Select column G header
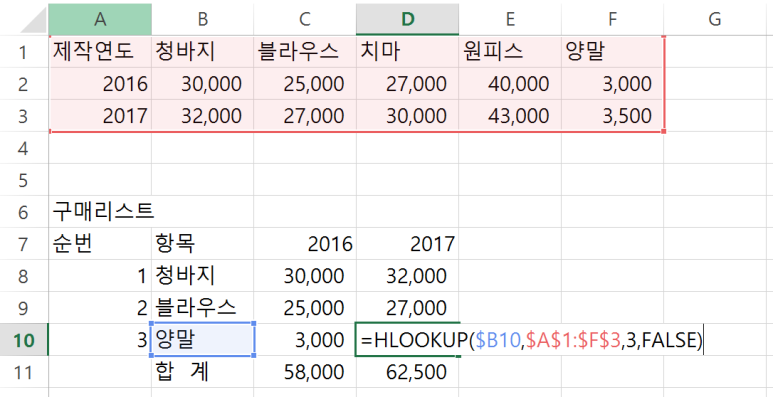Viewport: 773px width, 397px height. 714,19
